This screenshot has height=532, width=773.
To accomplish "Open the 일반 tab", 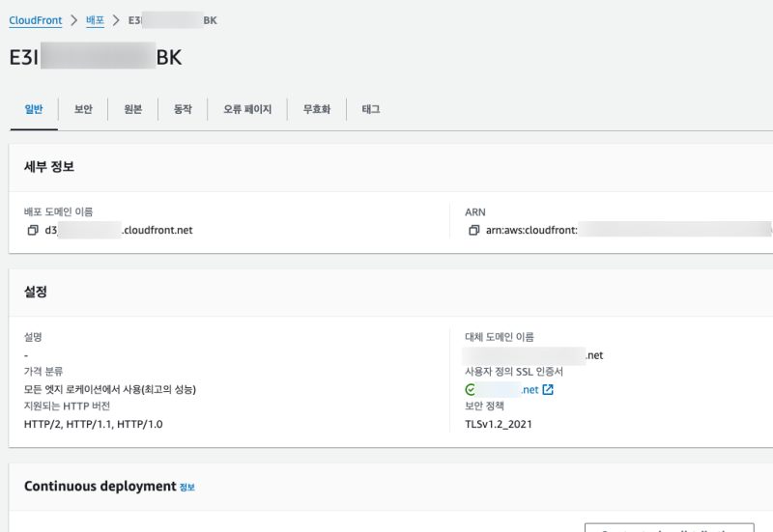I will [34, 109].
